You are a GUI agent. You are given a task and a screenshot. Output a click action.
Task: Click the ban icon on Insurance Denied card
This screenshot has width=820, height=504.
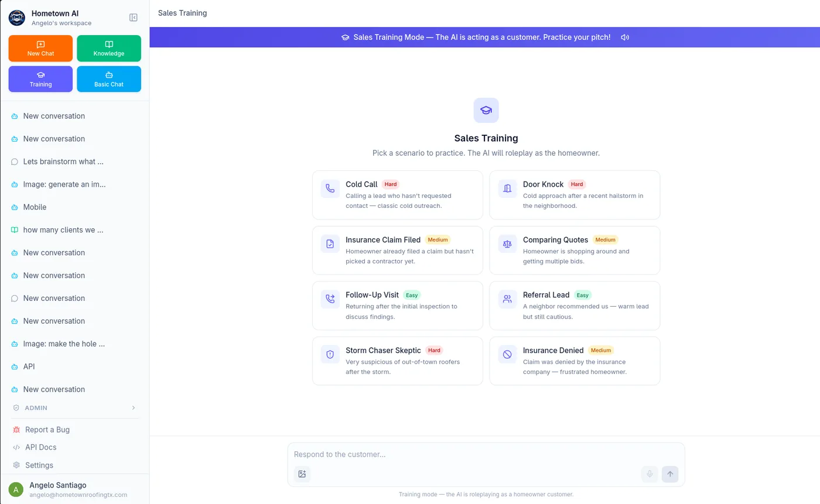[x=507, y=354]
